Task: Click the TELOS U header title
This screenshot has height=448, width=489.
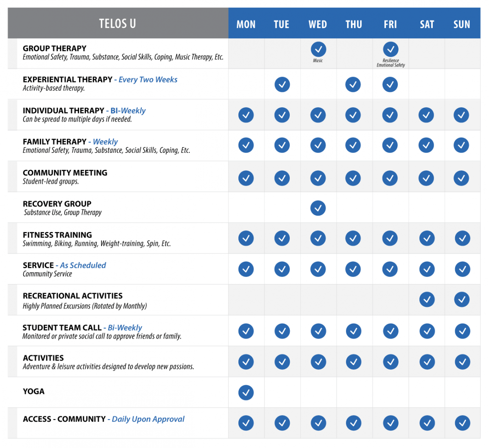Action: (x=117, y=24)
